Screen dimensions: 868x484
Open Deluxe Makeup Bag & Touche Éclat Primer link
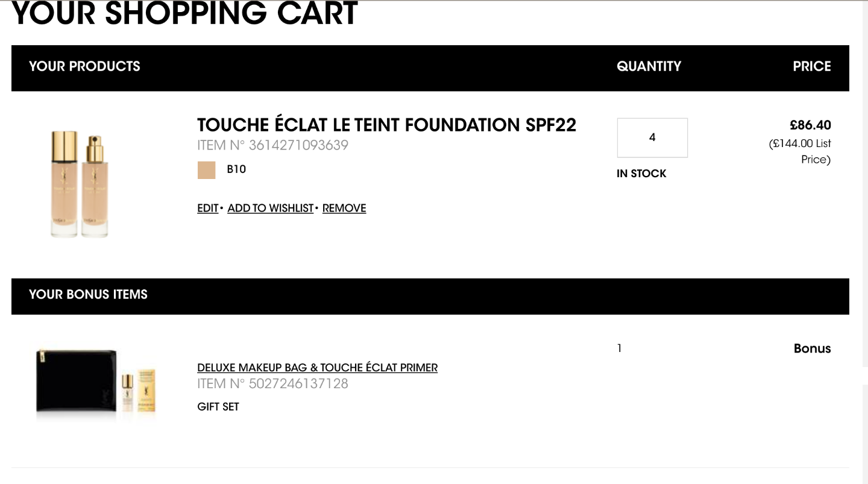tap(317, 368)
